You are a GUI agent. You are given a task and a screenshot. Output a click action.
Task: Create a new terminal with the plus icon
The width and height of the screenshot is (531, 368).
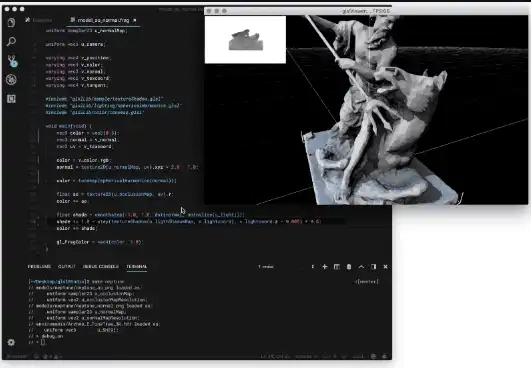tap(325, 267)
